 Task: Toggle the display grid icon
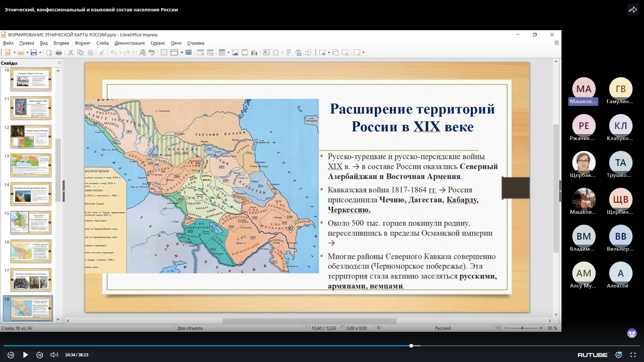[x=164, y=53]
